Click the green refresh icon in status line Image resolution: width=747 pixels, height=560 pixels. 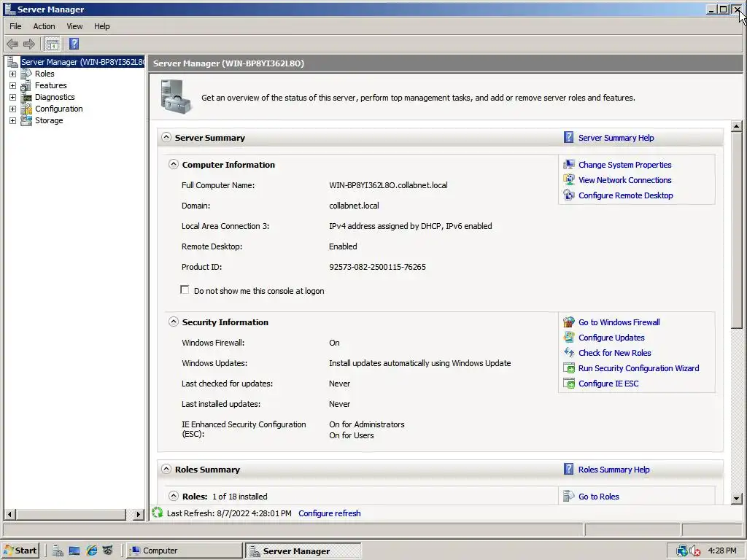[x=158, y=513]
